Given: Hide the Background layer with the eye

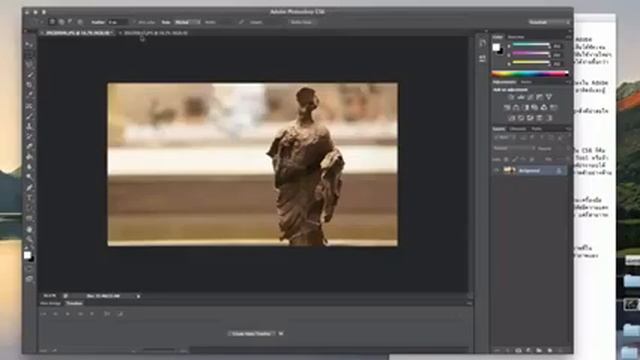Looking at the screenshot, I should [497, 171].
